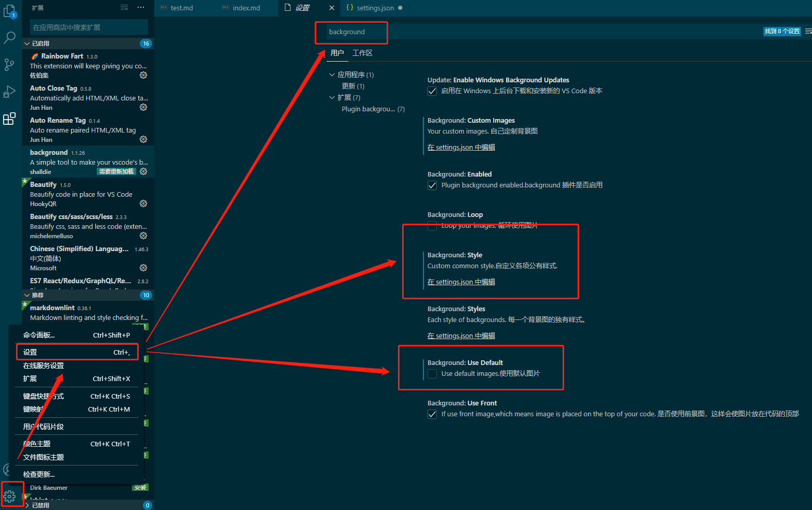Click the filter extensions list icon

(x=124, y=7)
